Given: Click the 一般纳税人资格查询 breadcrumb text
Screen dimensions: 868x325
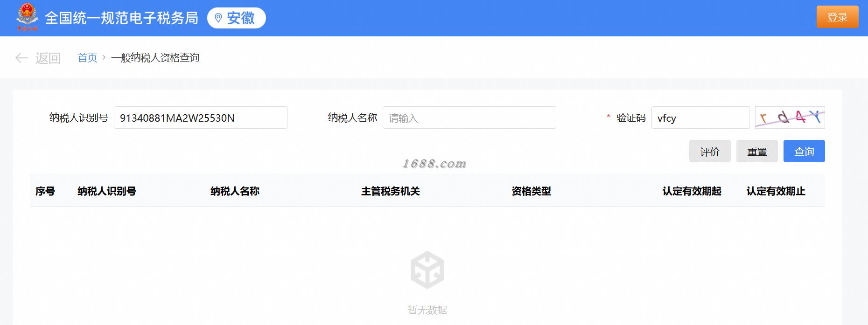Looking at the screenshot, I should [x=155, y=58].
